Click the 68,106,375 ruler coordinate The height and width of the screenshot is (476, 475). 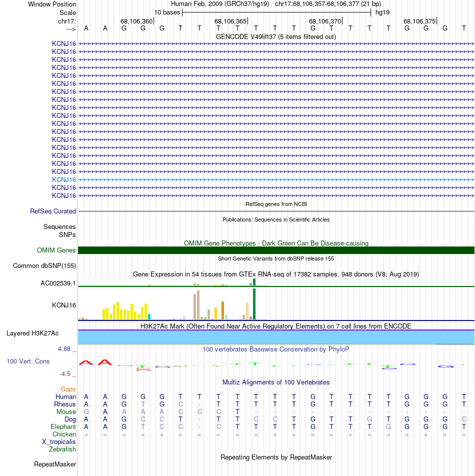(419, 21)
